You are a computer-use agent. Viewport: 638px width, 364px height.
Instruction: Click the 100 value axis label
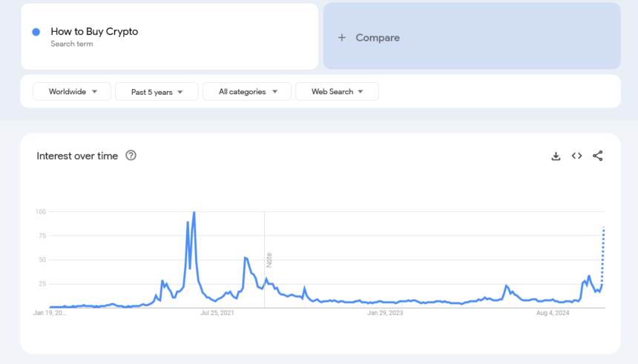(41, 212)
